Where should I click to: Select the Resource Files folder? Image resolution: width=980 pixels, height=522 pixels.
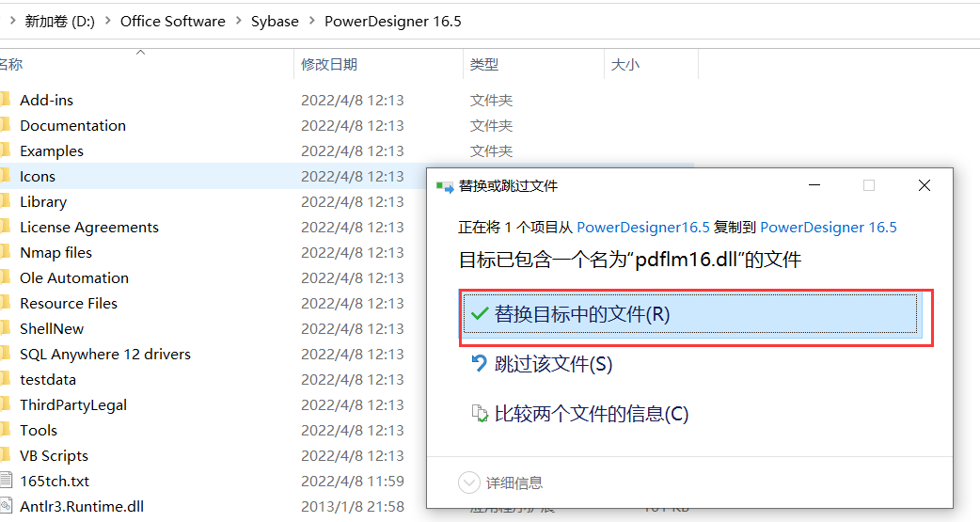[x=69, y=303]
